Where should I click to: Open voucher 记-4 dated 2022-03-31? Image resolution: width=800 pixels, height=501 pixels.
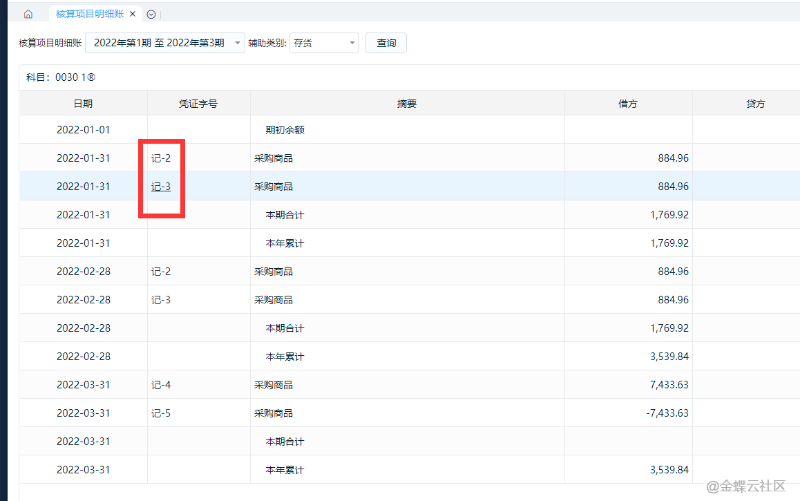point(161,385)
